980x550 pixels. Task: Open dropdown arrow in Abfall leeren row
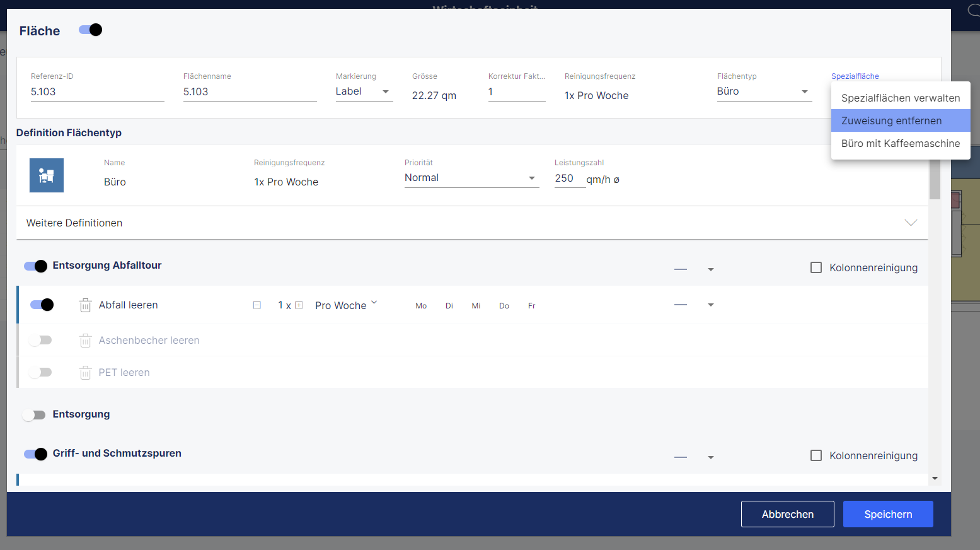(x=711, y=305)
